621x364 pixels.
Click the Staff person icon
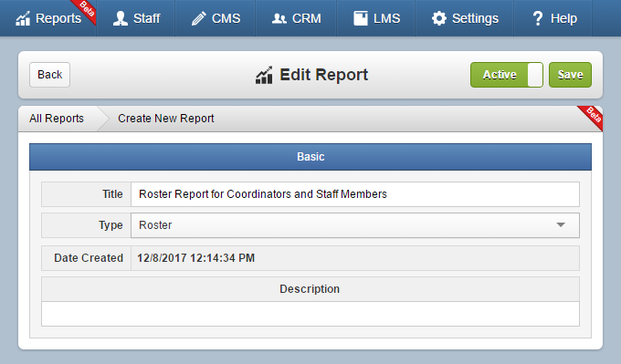pos(121,18)
